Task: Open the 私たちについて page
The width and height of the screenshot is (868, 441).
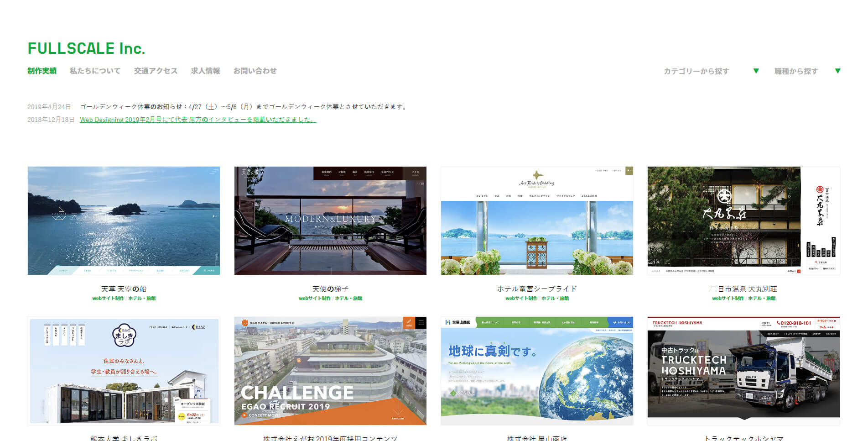Action: 95,71
